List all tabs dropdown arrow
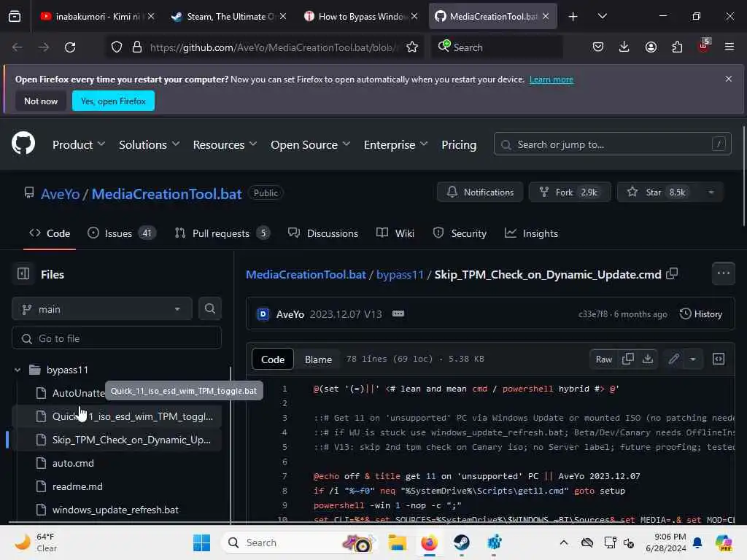 point(602,16)
